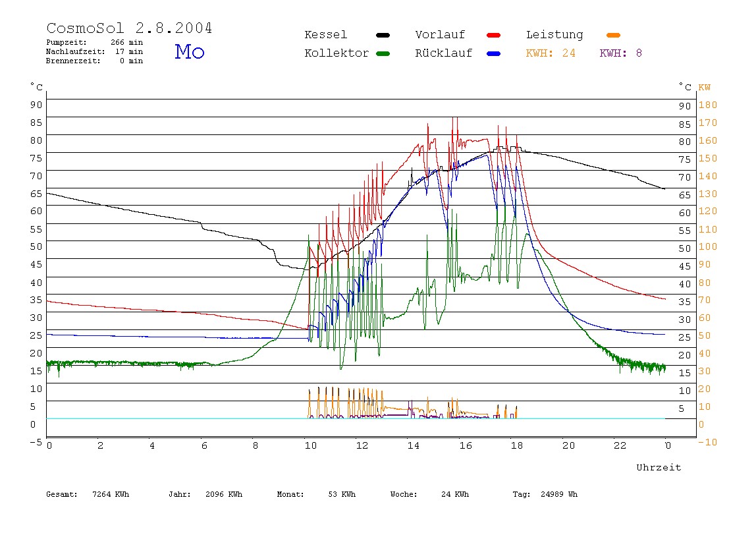Click the "Leistung" legend label
This screenshot has width=756, height=535.
point(554,35)
